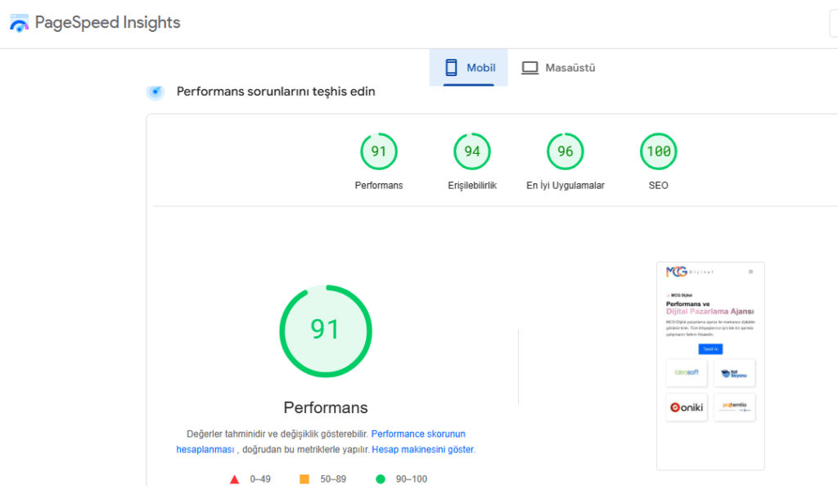Click the blue diagnose icon beside Performans sorunlarını
This screenshot has height=504, width=838.
155,92
